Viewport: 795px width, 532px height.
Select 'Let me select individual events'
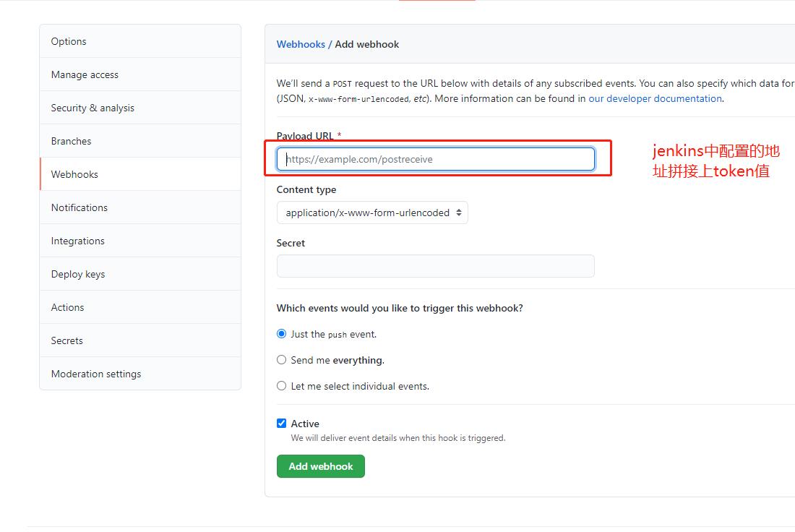point(282,386)
